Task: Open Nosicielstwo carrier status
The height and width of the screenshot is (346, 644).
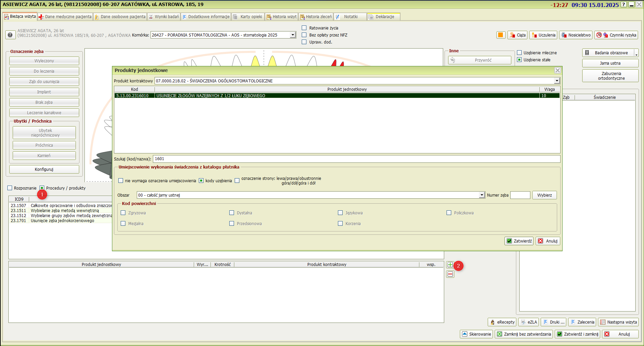Action: click(576, 35)
